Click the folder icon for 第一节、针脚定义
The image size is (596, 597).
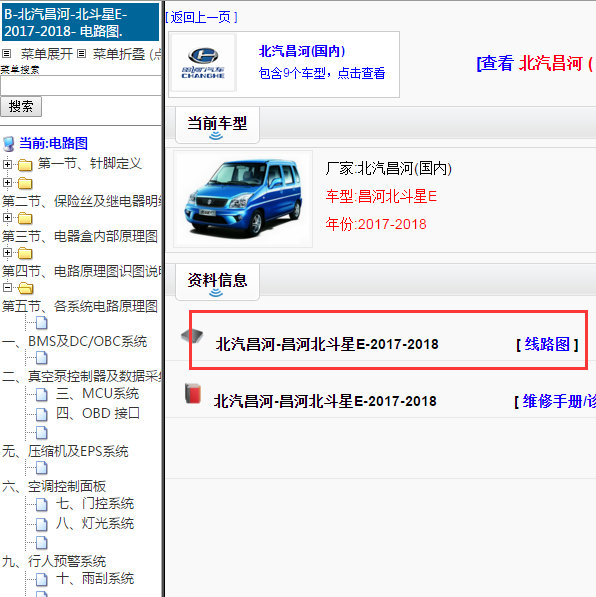click(x=25, y=165)
